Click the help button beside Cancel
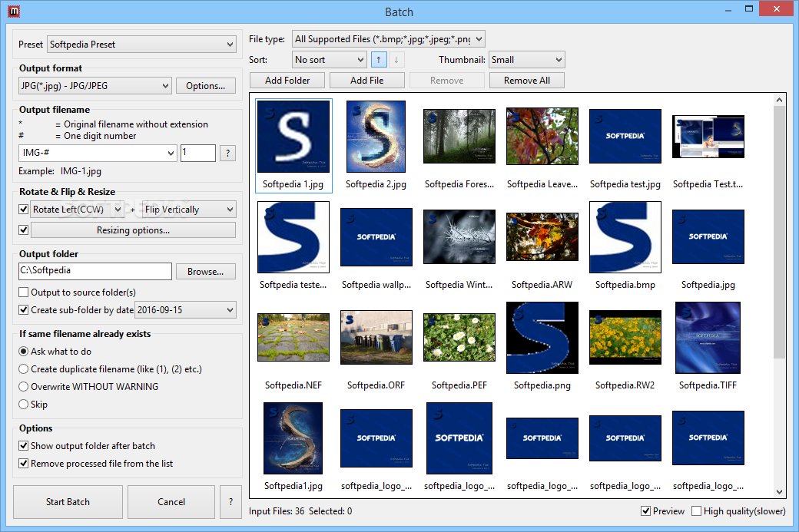The image size is (799, 532). pos(230,502)
